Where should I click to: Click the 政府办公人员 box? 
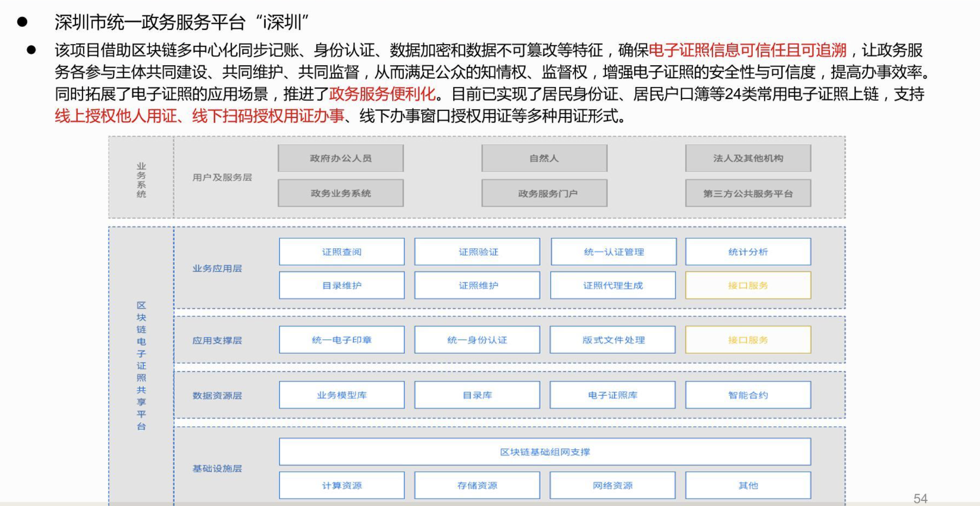tap(340, 158)
